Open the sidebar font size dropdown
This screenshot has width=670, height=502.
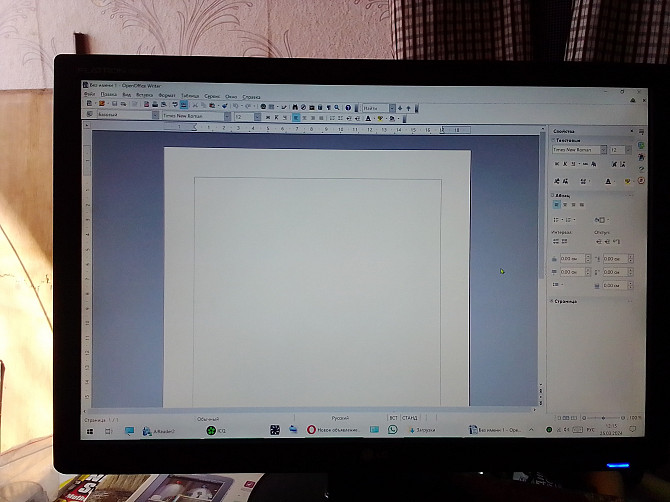[x=628, y=150]
